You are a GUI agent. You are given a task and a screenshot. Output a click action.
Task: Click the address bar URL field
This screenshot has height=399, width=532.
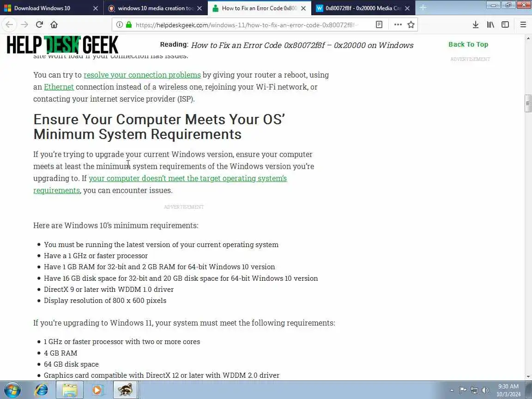(247, 25)
